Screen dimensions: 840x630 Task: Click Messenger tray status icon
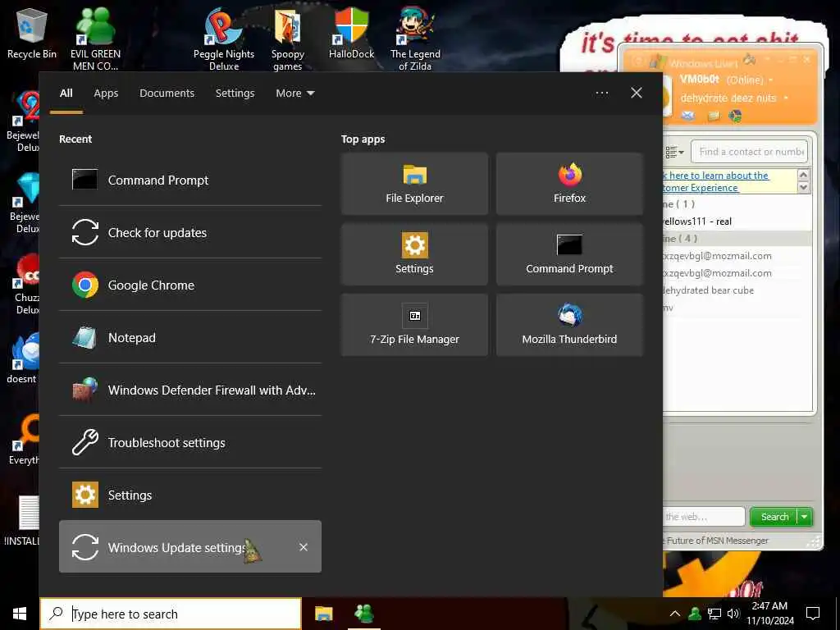pos(695,614)
